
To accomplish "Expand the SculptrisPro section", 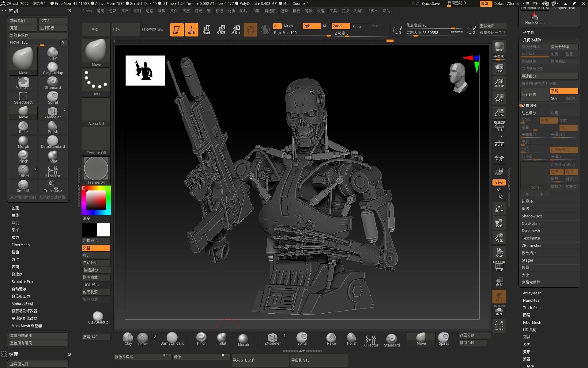I will 22,282.
